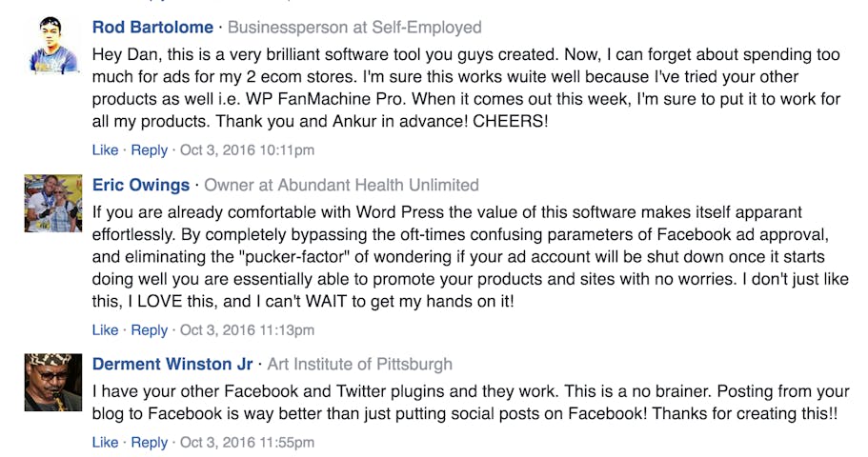Open Eric Owings' profile picture

pos(53,203)
